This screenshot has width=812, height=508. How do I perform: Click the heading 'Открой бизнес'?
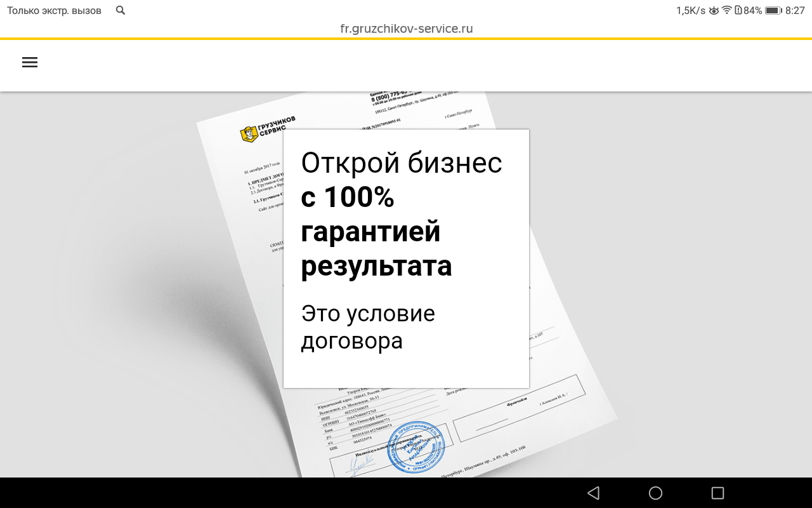tap(402, 163)
